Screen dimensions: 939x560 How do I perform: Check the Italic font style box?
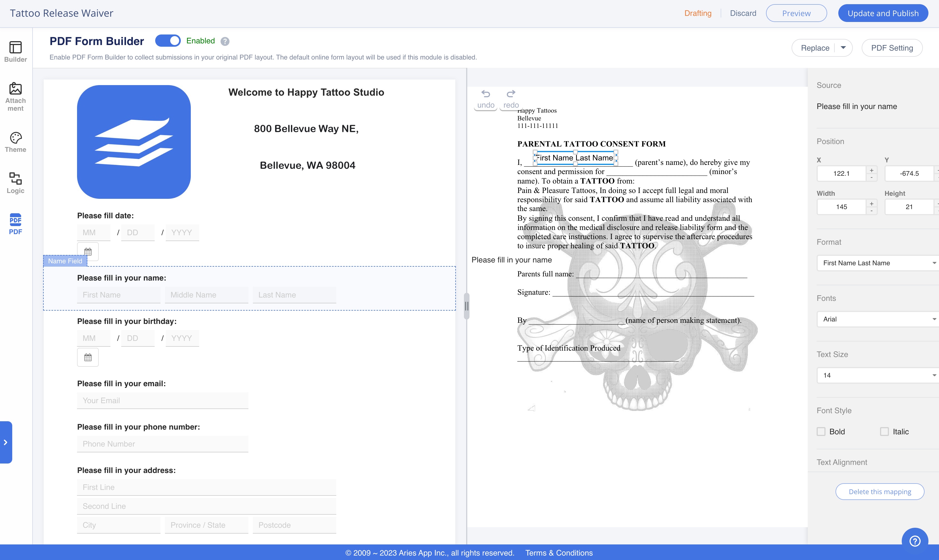(x=885, y=432)
